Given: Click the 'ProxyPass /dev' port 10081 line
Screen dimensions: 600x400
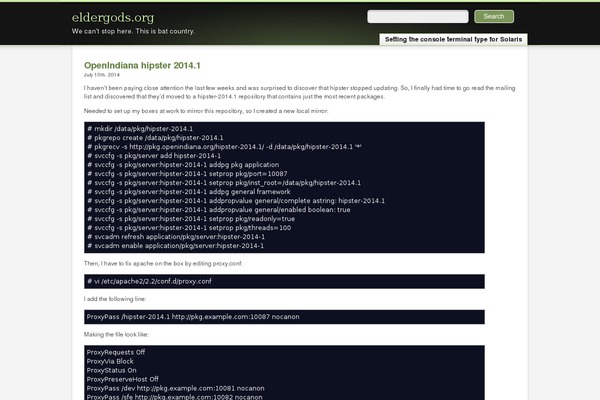Looking at the screenshot, I should click(x=175, y=389).
